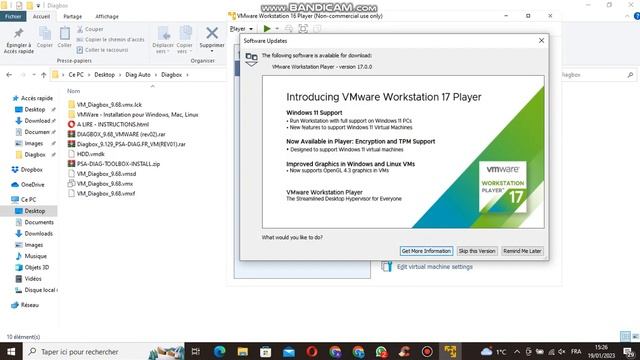This screenshot has height=360, width=640.
Task: Click the Copier icon in Presse-papiers group
Action: (x=45, y=34)
